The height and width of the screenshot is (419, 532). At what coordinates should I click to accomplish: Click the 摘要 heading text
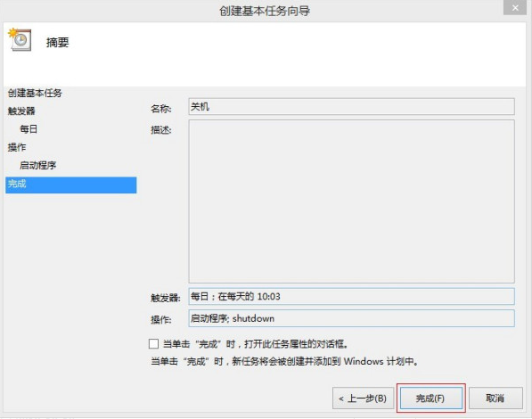58,43
